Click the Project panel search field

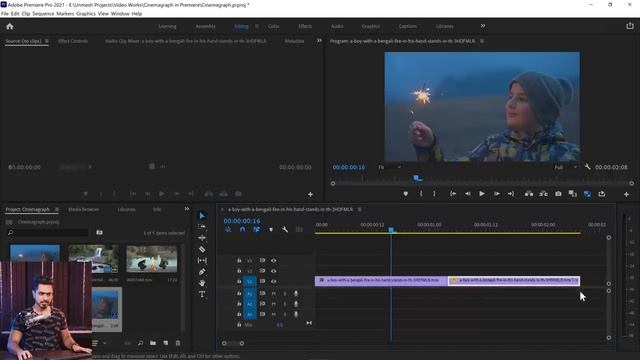[48, 233]
